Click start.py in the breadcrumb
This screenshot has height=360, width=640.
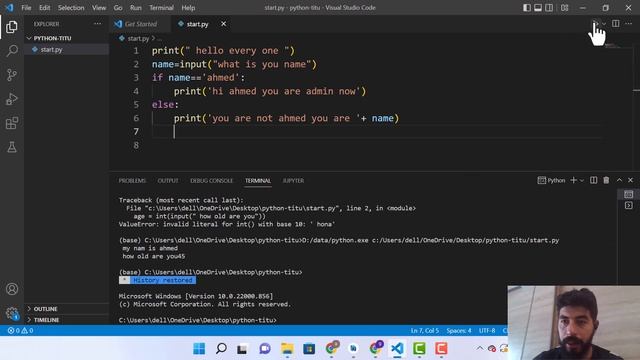(x=138, y=38)
